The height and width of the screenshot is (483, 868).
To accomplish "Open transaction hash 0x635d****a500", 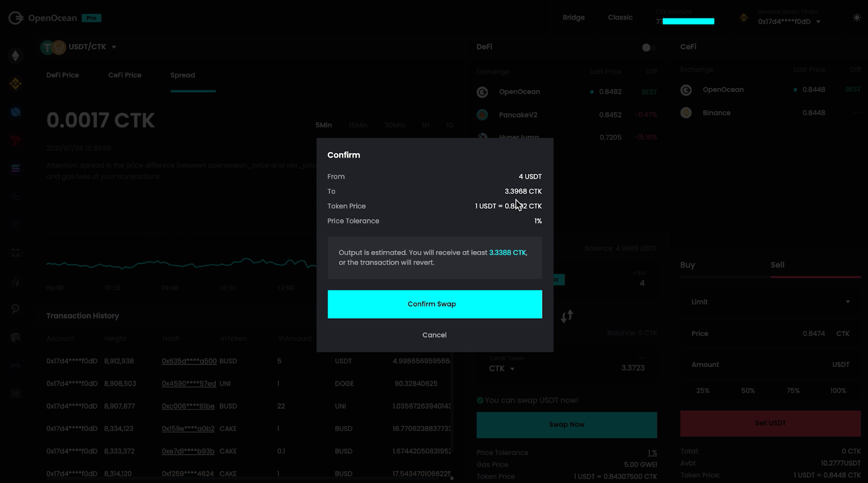I will tap(189, 361).
